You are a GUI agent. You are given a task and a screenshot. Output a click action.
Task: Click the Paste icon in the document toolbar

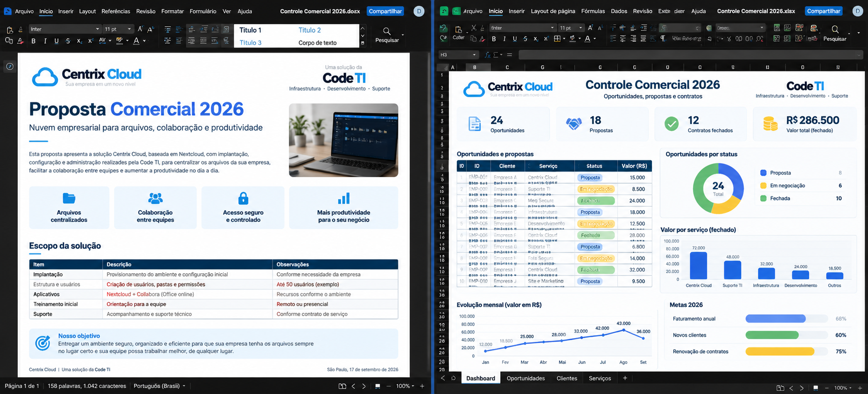pos(10,30)
